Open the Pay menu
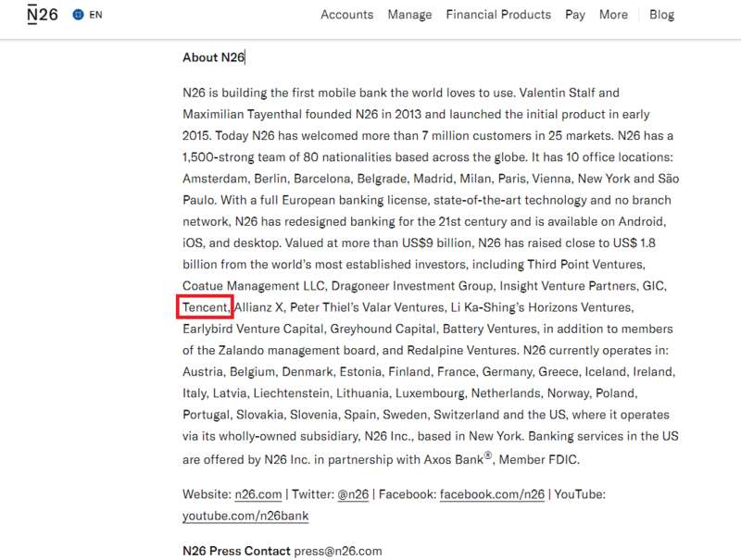The height and width of the screenshot is (560, 741). click(575, 15)
